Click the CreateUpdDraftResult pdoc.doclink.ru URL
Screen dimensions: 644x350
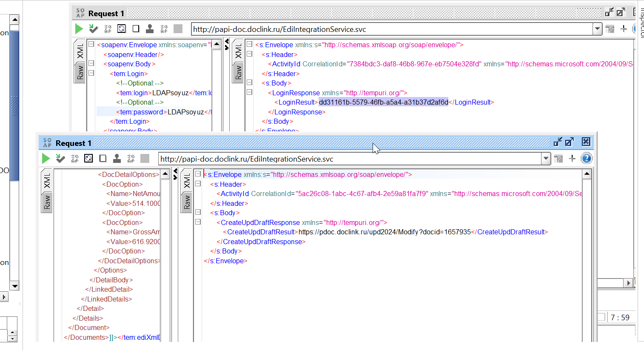point(385,232)
